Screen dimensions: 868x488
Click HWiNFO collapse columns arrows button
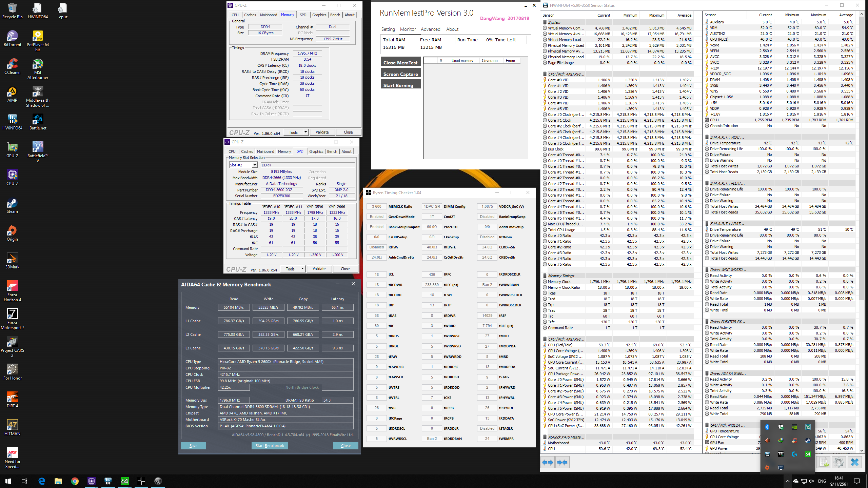tap(563, 462)
